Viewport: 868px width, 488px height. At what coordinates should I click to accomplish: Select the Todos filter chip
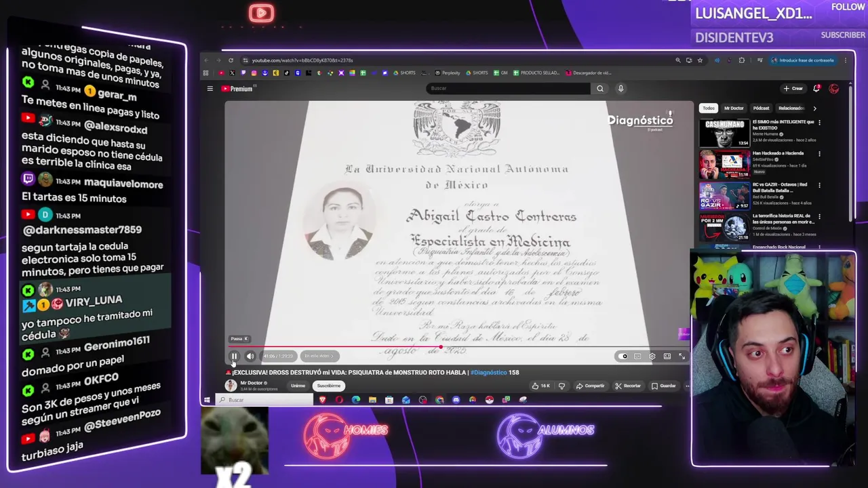click(709, 108)
